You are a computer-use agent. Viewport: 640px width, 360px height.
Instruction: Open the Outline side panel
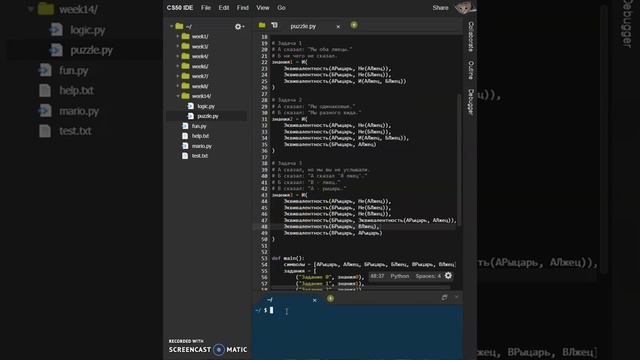coord(471,70)
